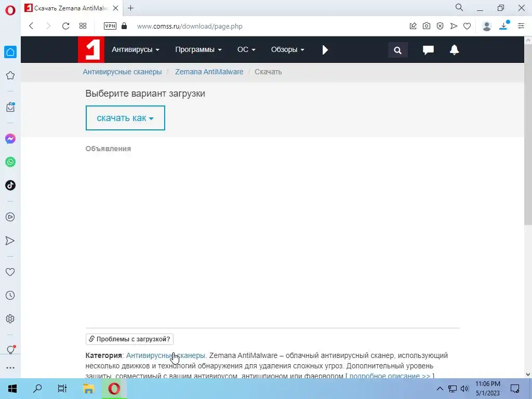Click the comss red site logo
The height and width of the screenshot is (399, 532).
pyautogui.click(x=91, y=49)
